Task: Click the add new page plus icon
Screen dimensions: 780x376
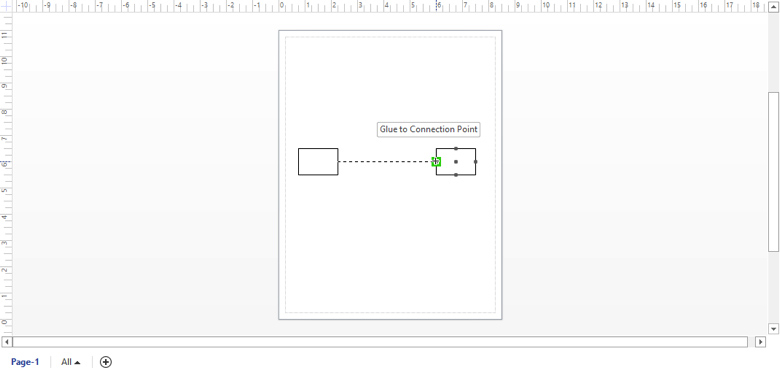Action: pyautogui.click(x=105, y=362)
